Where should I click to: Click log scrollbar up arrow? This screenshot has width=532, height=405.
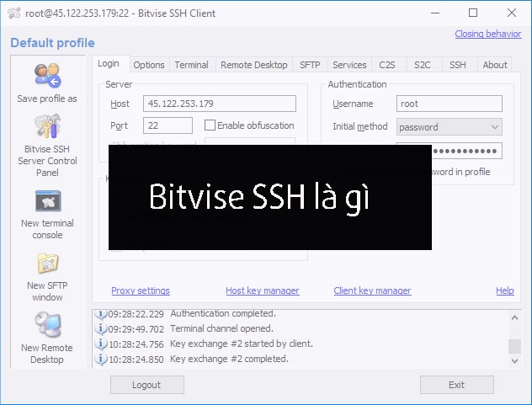pos(514,317)
